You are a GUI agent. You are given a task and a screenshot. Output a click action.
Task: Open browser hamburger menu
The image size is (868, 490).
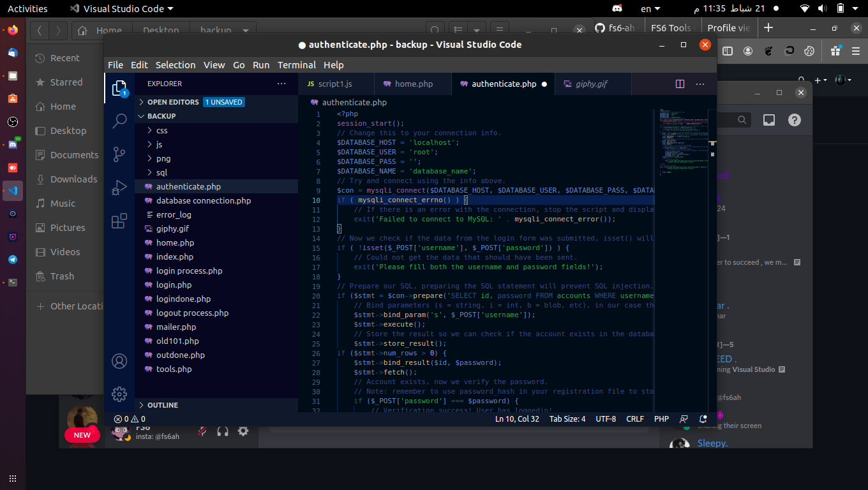856,51
